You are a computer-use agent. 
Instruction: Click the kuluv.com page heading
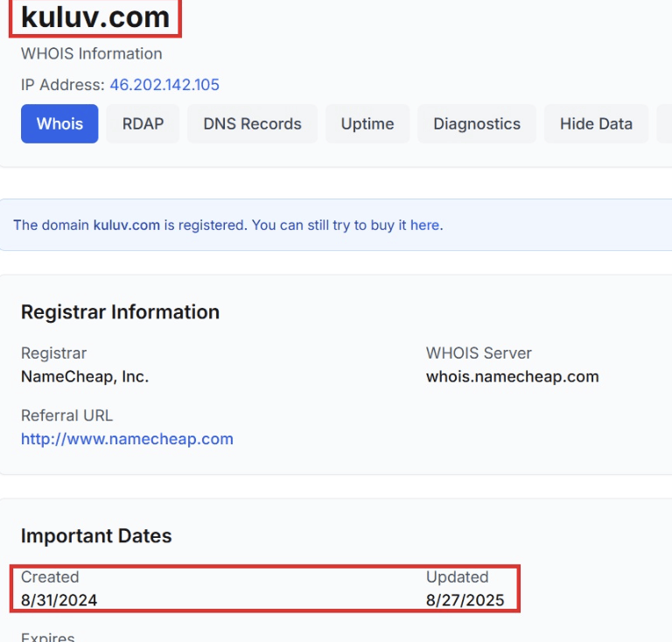coord(95,17)
